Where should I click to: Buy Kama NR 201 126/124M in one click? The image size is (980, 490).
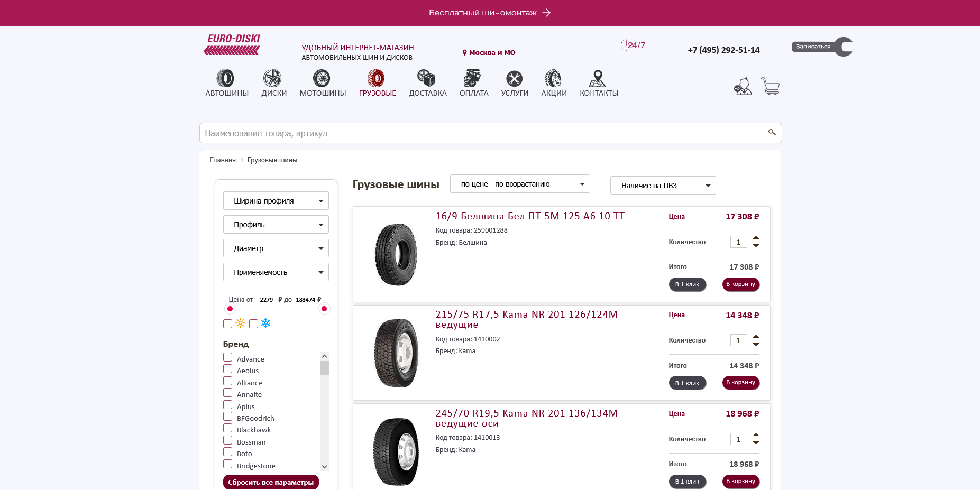(688, 383)
